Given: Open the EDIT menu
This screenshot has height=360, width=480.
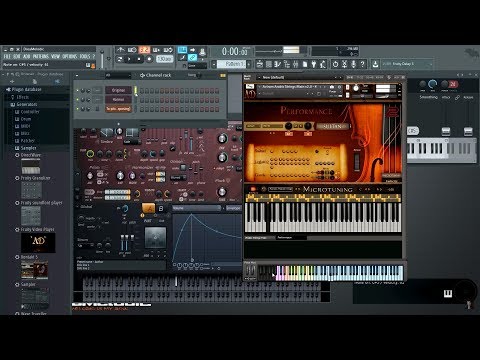Looking at the screenshot, I should [x=17, y=56].
